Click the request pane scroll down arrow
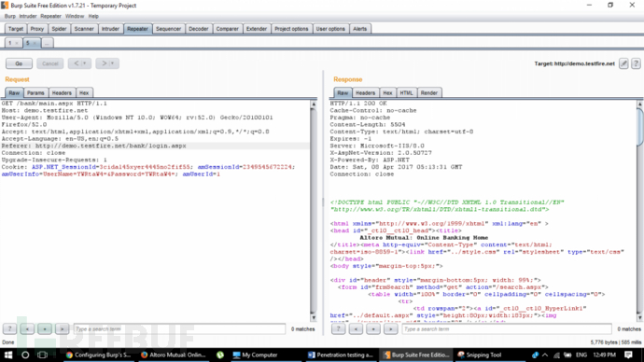Image resolution: width=644 pixels, height=362 pixels. click(314, 317)
